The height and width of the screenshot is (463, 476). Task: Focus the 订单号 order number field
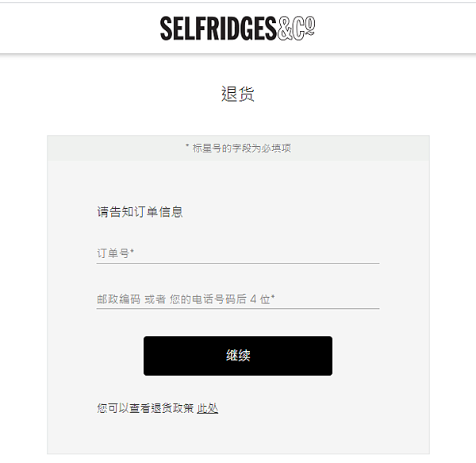point(238,253)
